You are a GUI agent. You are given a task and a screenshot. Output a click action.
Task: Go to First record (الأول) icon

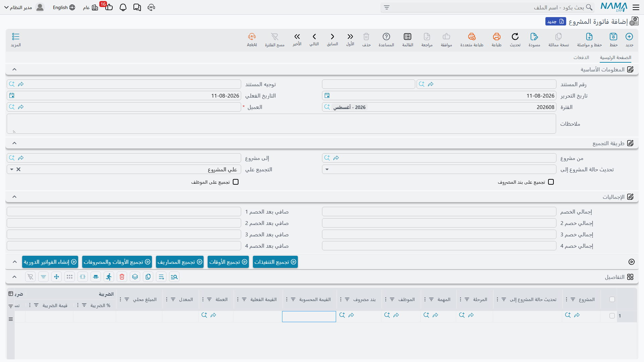pyautogui.click(x=350, y=37)
